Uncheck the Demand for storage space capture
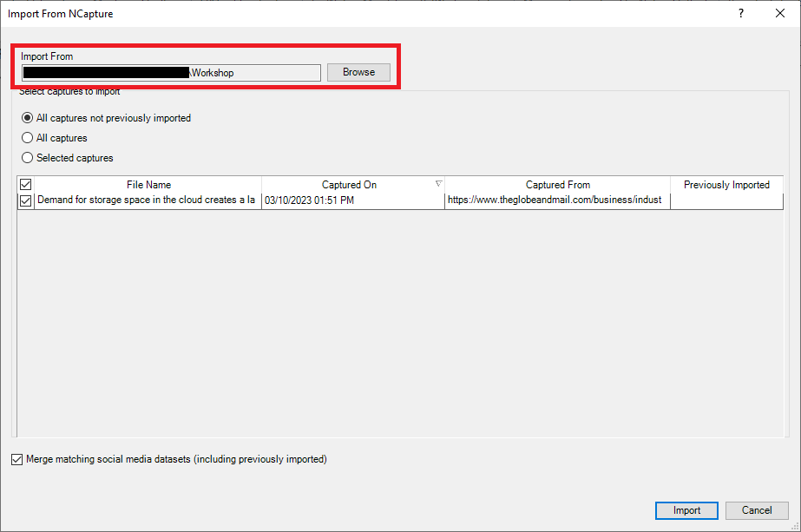 pos(25,200)
